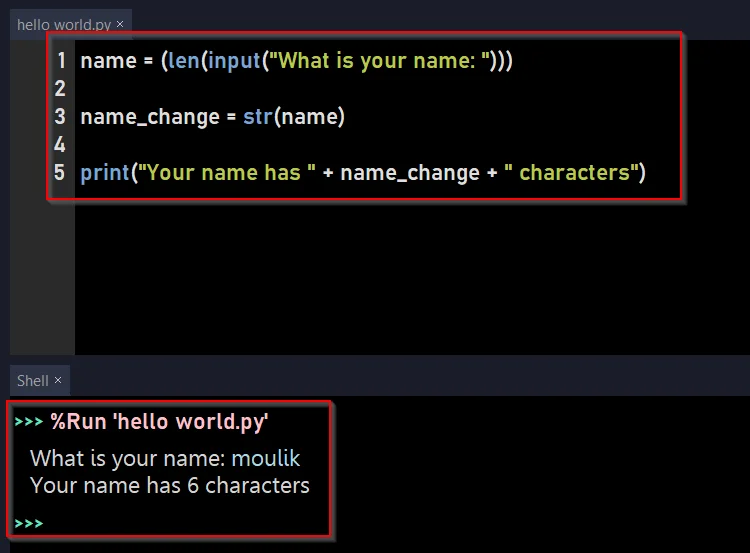Click the 'What is your name:' shell output
Screen dimensions: 750x553
[x=128, y=459]
